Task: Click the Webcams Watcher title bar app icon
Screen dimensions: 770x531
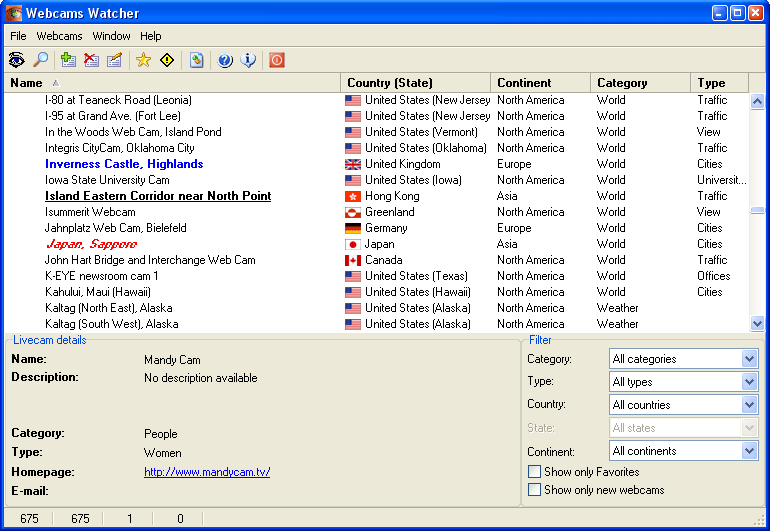Action: (x=13, y=13)
